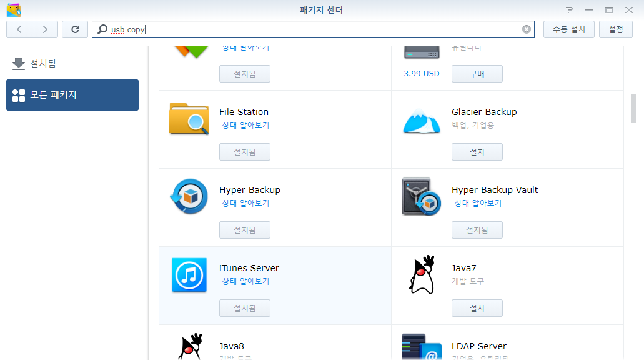Open the 설치됨 installed section
Screen dimensions: 644x360
pos(72,63)
